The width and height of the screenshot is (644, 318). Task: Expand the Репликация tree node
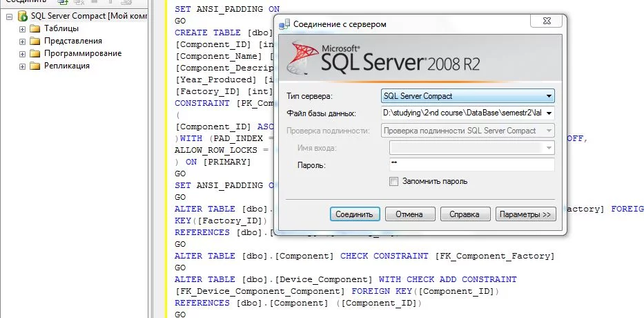(22, 66)
